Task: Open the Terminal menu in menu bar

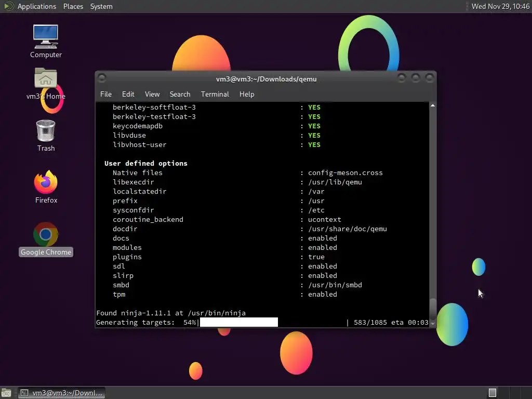Action: [215, 95]
